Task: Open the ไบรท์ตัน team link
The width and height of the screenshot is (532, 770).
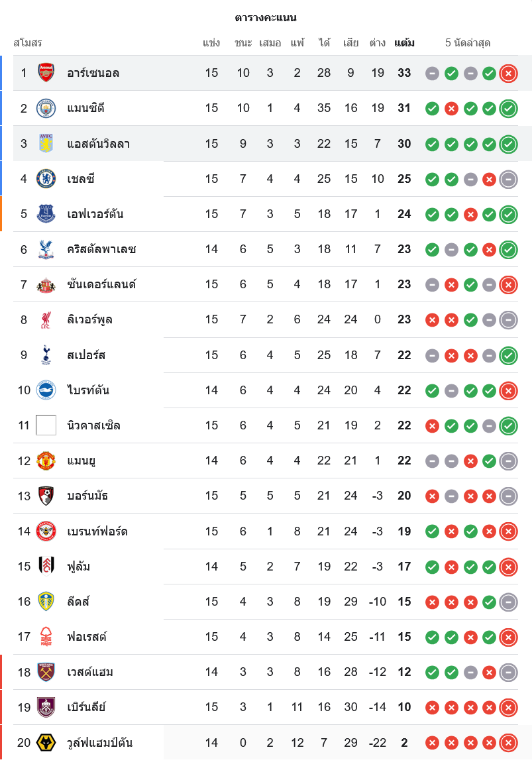Action: coord(88,390)
